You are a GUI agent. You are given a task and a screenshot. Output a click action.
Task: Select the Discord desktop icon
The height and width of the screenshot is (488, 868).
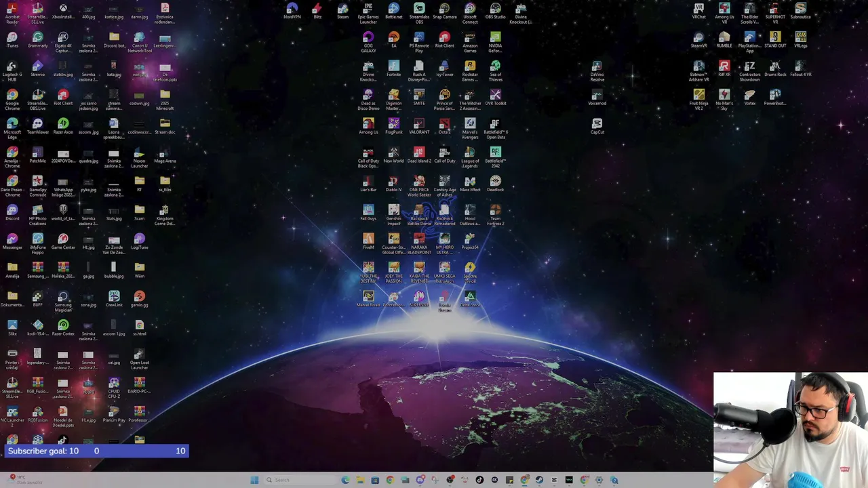[12, 213]
